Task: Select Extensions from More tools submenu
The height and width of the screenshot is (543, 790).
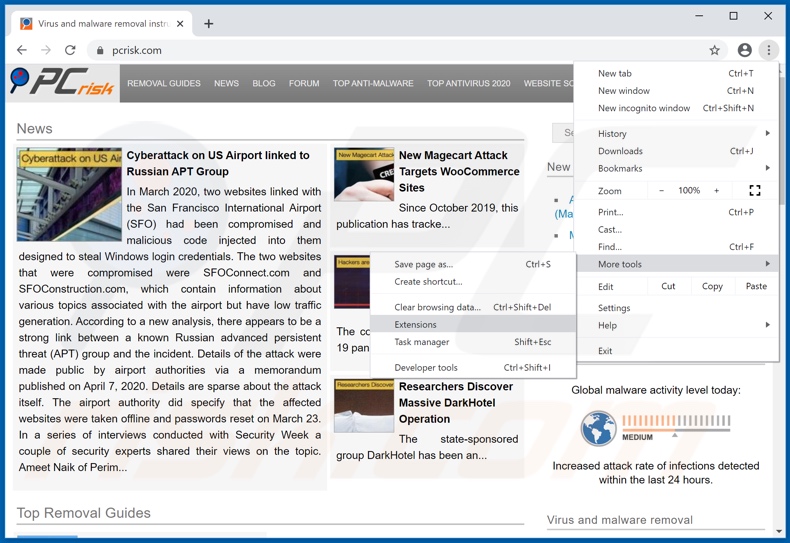Action: (x=416, y=324)
